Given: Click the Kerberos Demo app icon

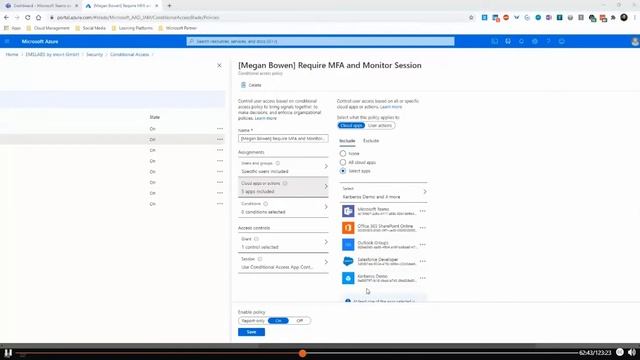Looking at the screenshot, I should (x=348, y=278).
